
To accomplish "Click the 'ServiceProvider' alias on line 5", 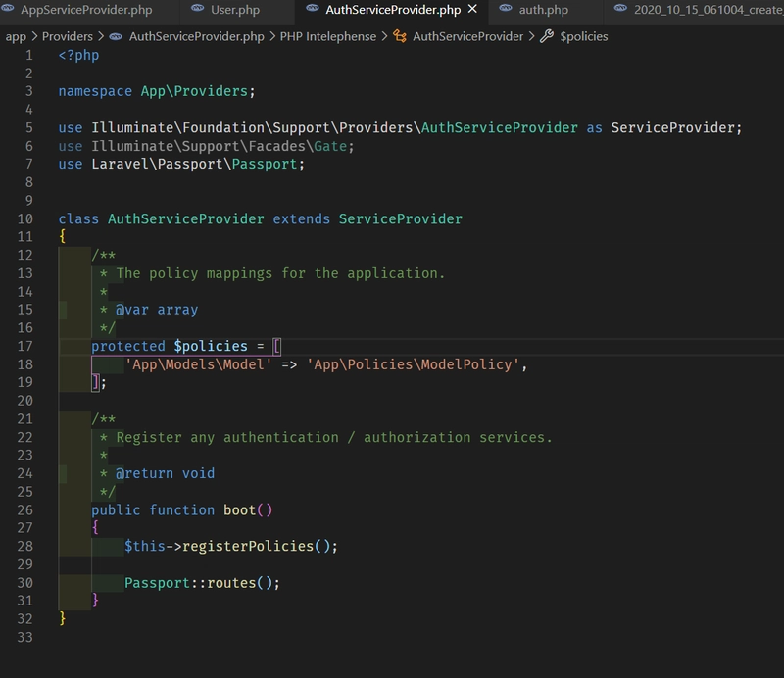I will tap(672, 128).
